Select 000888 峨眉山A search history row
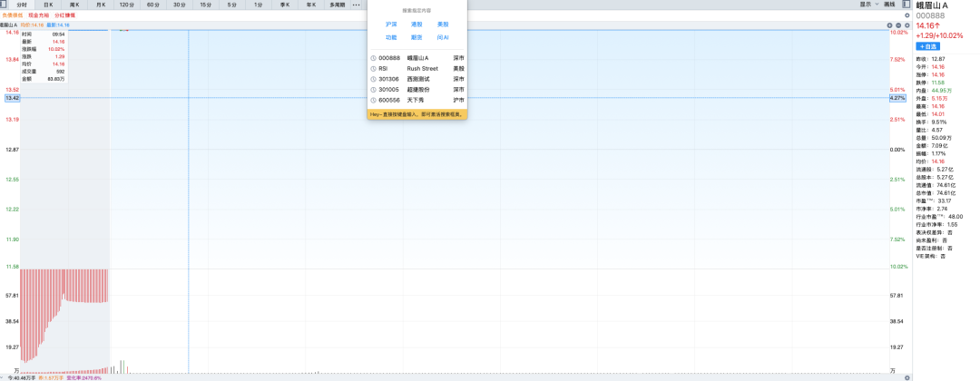The width and height of the screenshot is (980, 381). point(416,58)
